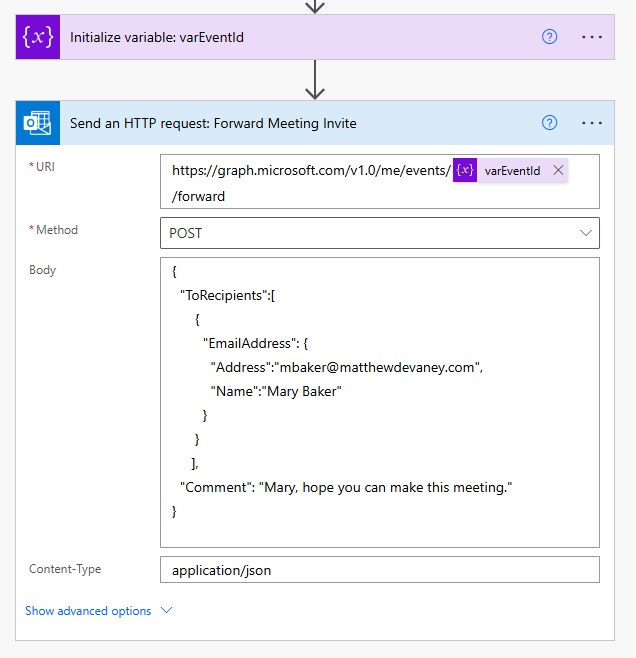
Task: Open help for Initialize variable action
Action: tap(549, 37)
